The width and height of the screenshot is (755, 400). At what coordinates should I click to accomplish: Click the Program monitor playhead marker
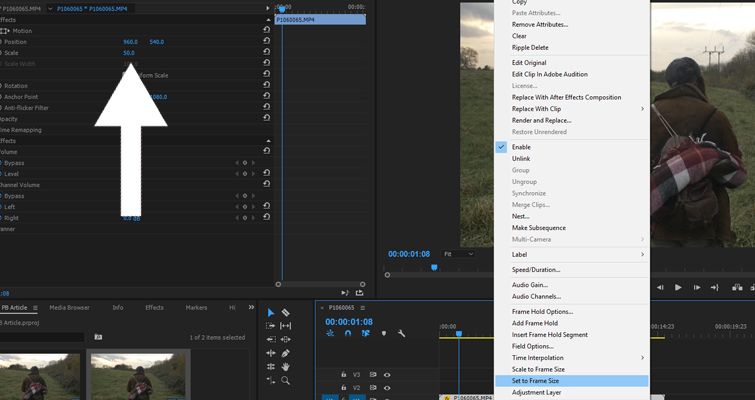tap(434, 267)
